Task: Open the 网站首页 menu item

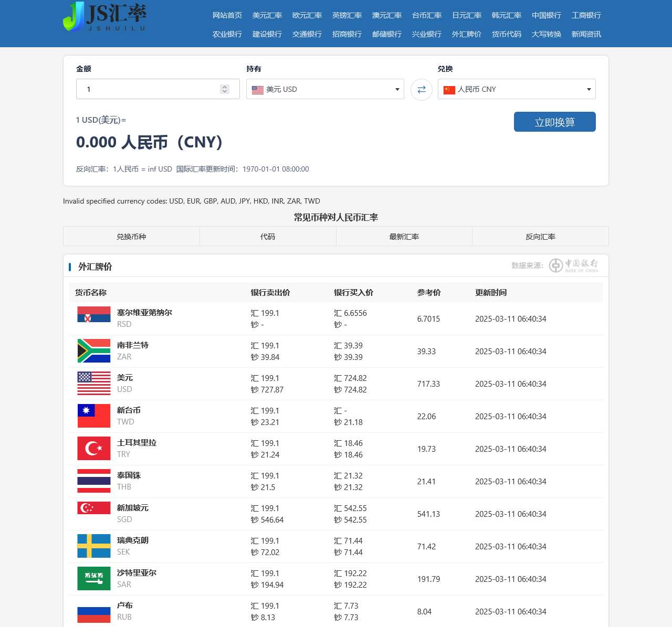Action: point(227,16)
